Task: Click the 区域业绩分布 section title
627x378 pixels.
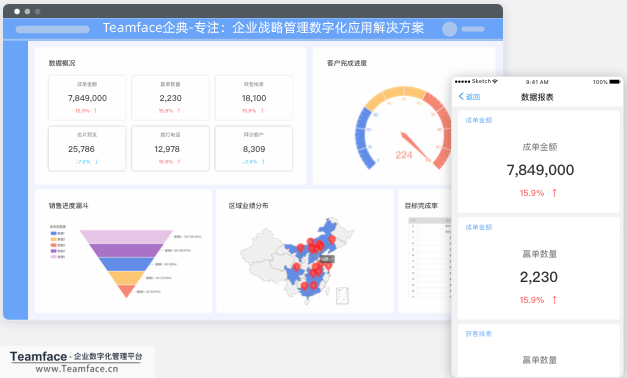Action: (248, 206)
